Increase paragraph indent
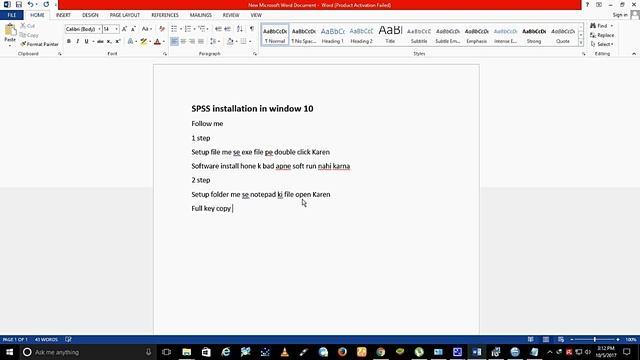Image resolution: width=640 pixels, height=360 pixels. click(x=227, y=29)
